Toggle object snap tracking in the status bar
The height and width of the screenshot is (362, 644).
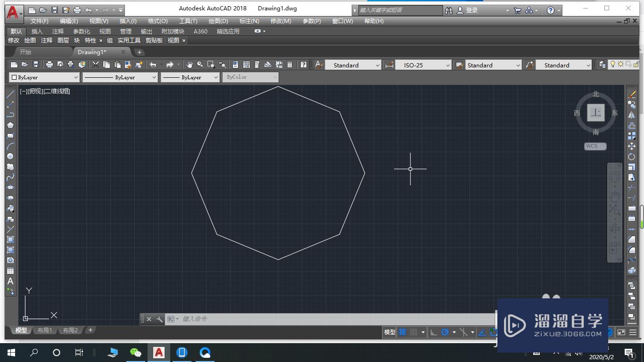[482, 332]
